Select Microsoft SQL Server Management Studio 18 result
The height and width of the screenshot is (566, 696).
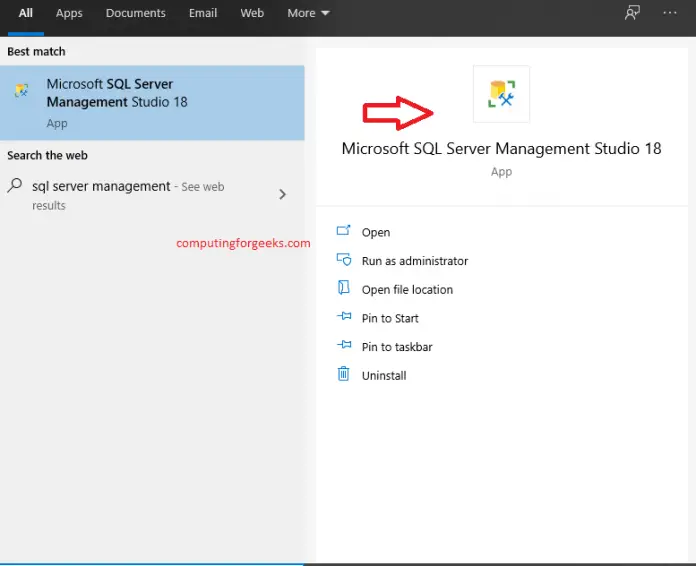[x=152, y=103]
